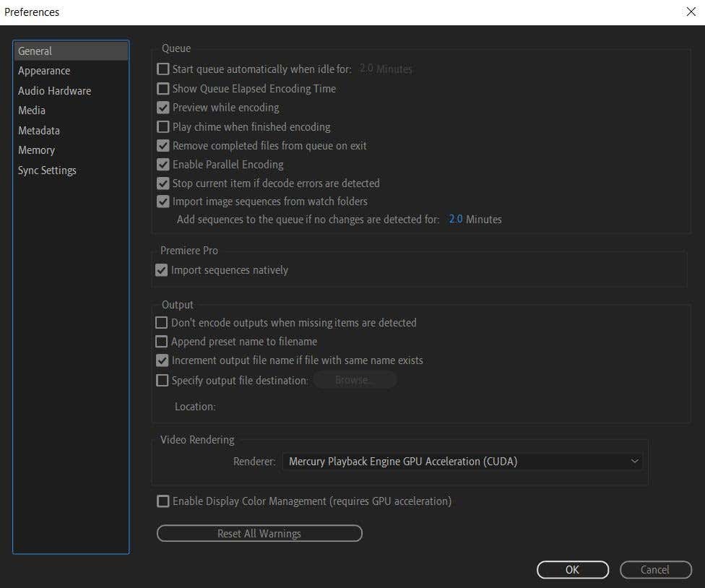Click the 2.0 Minutes watch folder value
This screenshot has width=705, height=588.
(456, 219)
